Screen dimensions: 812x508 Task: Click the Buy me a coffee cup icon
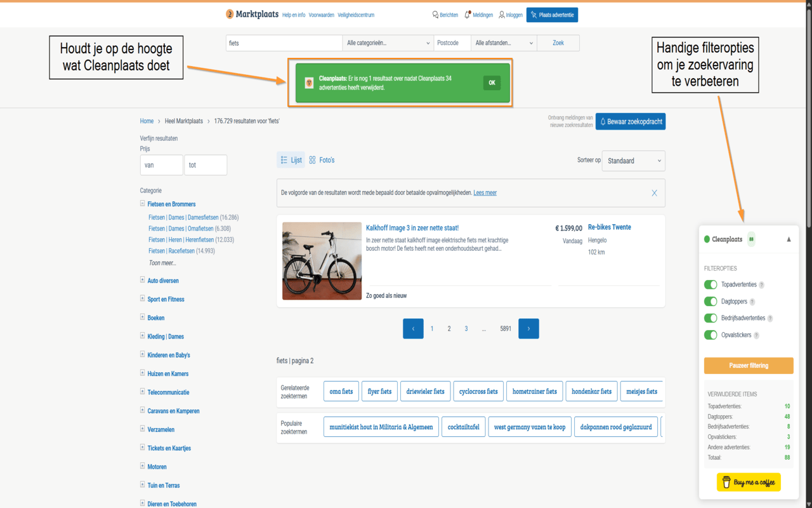[726, 482]
